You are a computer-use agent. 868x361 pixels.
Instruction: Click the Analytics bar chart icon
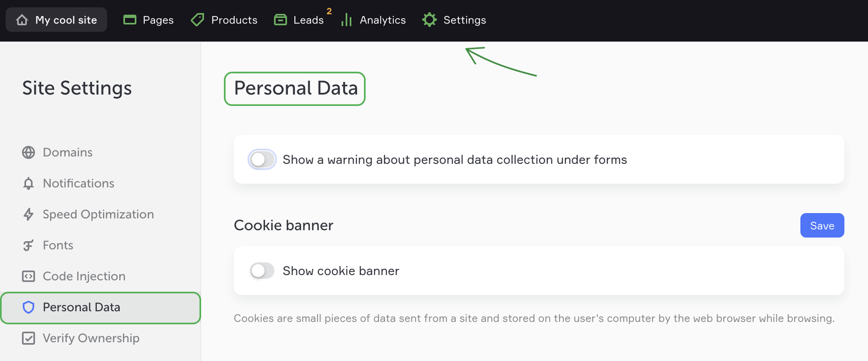coord(346,20)
